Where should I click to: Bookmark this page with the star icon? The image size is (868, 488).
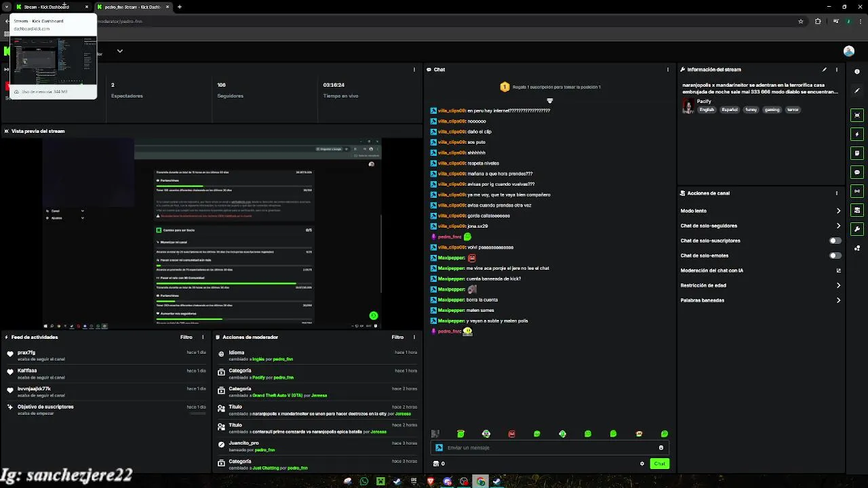click(x=801, y=21)
